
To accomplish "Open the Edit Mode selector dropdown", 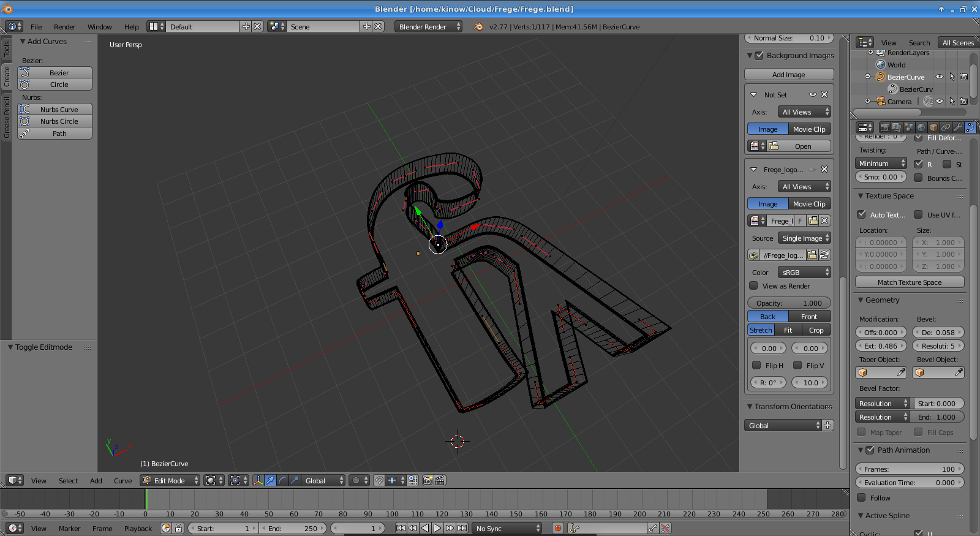I will click(x=170, y=480).
